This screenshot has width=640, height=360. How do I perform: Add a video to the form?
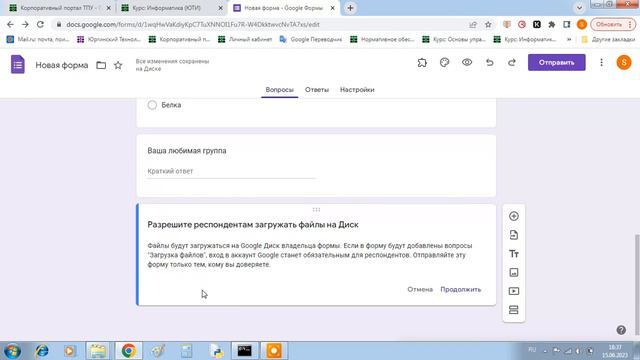pos(513,291)
